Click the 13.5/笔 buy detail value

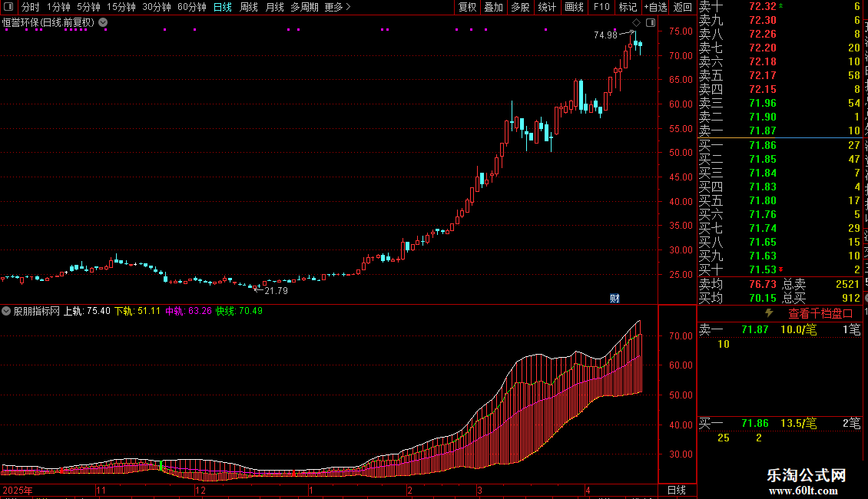click(798, 424)
